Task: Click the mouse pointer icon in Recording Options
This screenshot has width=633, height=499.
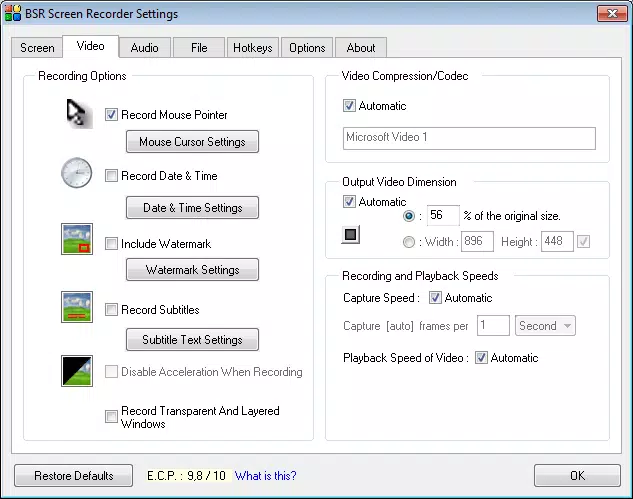Action: 80,114
